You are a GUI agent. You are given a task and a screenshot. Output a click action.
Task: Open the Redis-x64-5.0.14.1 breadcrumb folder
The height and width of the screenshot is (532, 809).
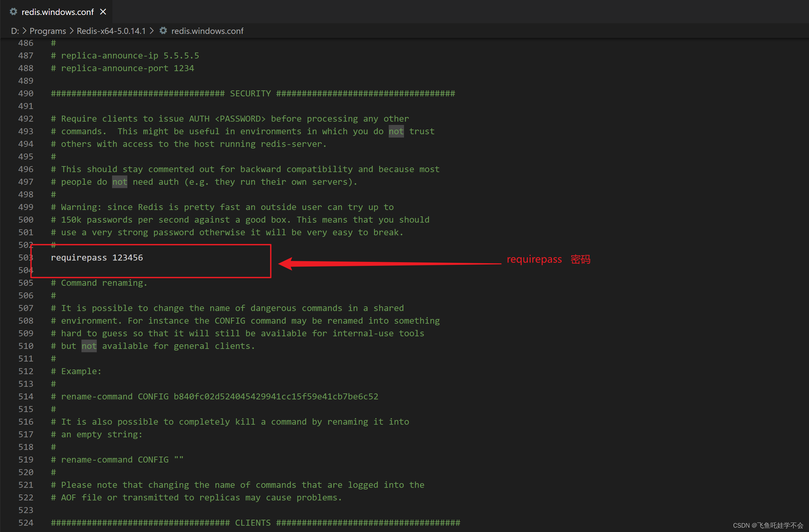point(111,31)
